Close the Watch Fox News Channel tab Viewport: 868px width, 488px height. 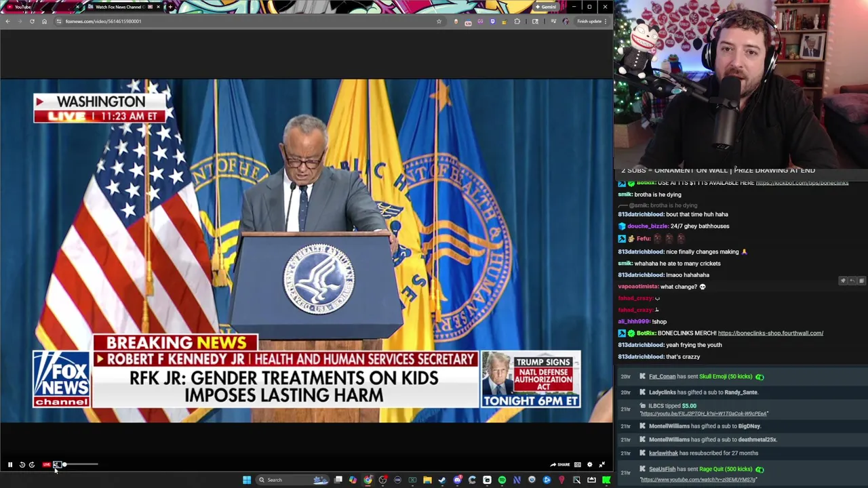coord(159,7)
